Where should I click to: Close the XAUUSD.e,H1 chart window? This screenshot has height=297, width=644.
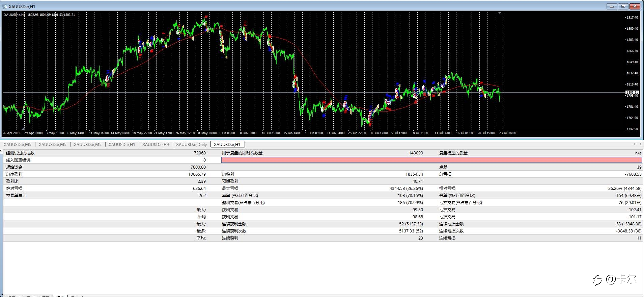[635, 6]
